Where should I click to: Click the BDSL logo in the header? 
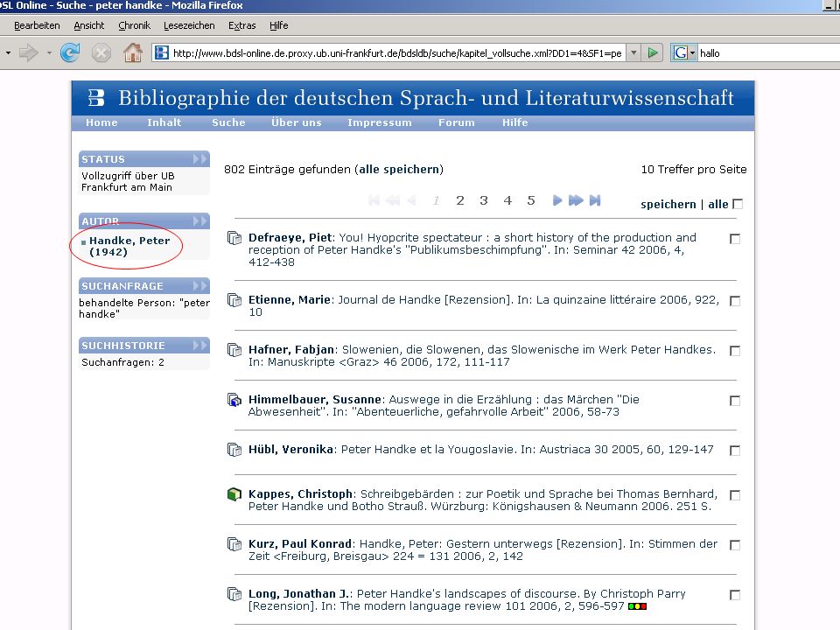(96, 97)
